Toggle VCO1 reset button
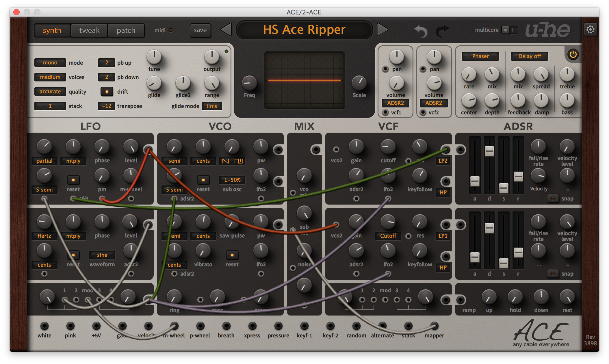 [203, 180]
